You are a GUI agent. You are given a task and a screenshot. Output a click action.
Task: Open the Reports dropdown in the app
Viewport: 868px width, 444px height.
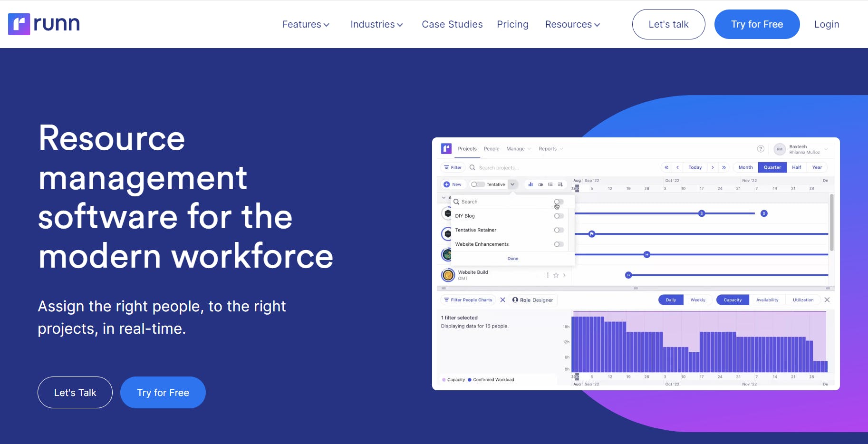[551, 149]
